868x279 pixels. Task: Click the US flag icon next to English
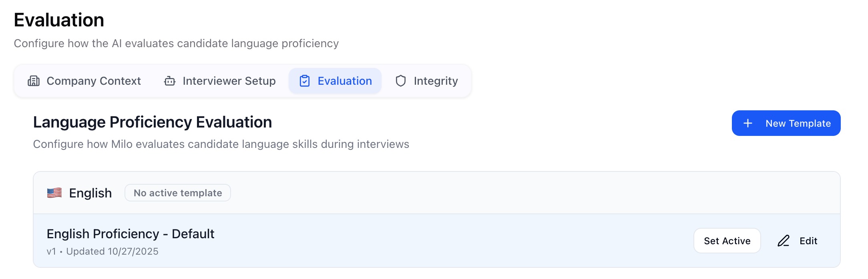pos(54,193)
